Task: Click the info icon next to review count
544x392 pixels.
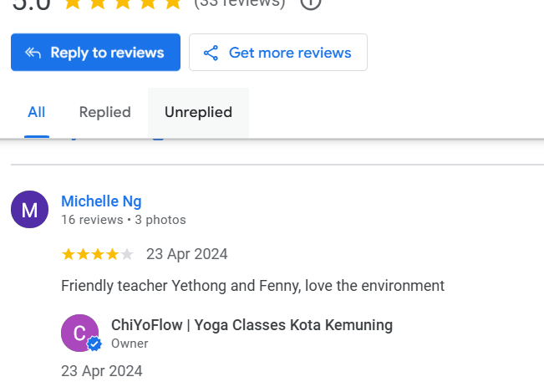Action: coord(311,3)
